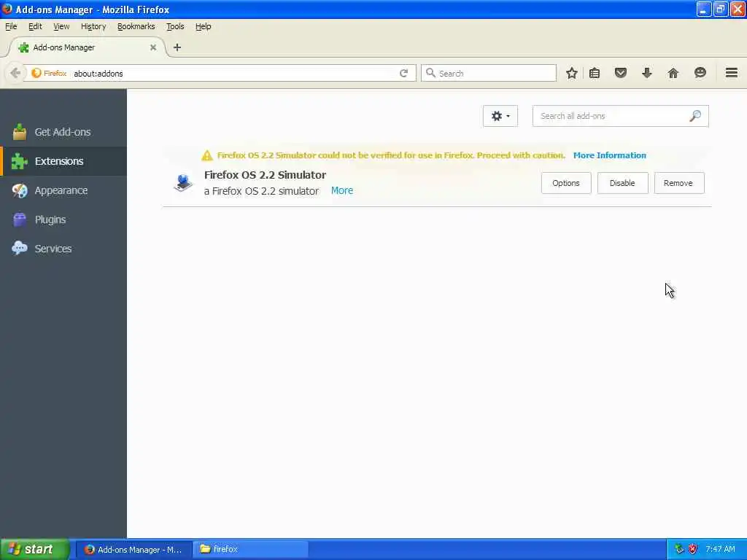Open the History menu
The width and height of the screenshot is (747, 560).
click(93, 26)
